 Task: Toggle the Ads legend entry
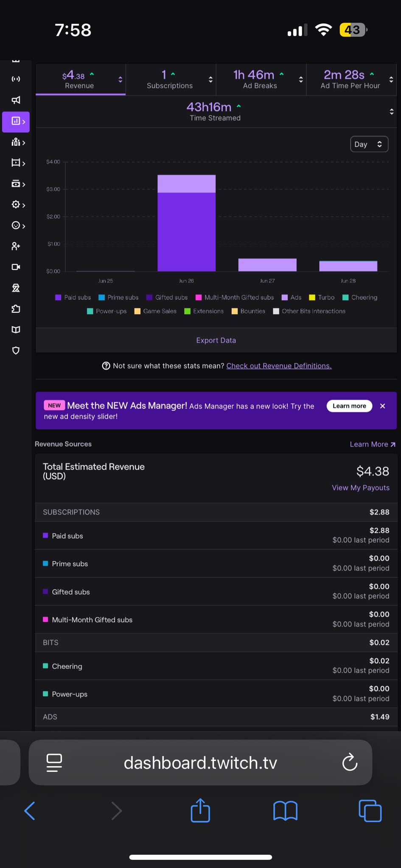point(292,298)
